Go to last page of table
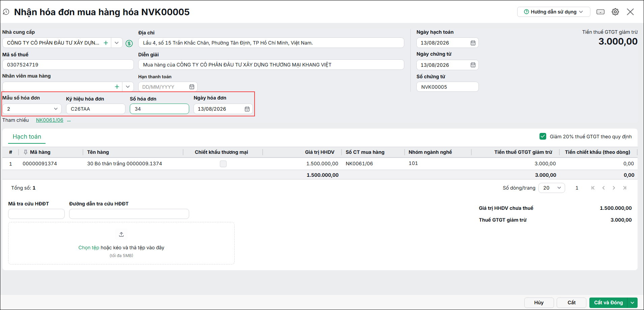Viewport: 644px width, 310px height. [x=625, y=188]
